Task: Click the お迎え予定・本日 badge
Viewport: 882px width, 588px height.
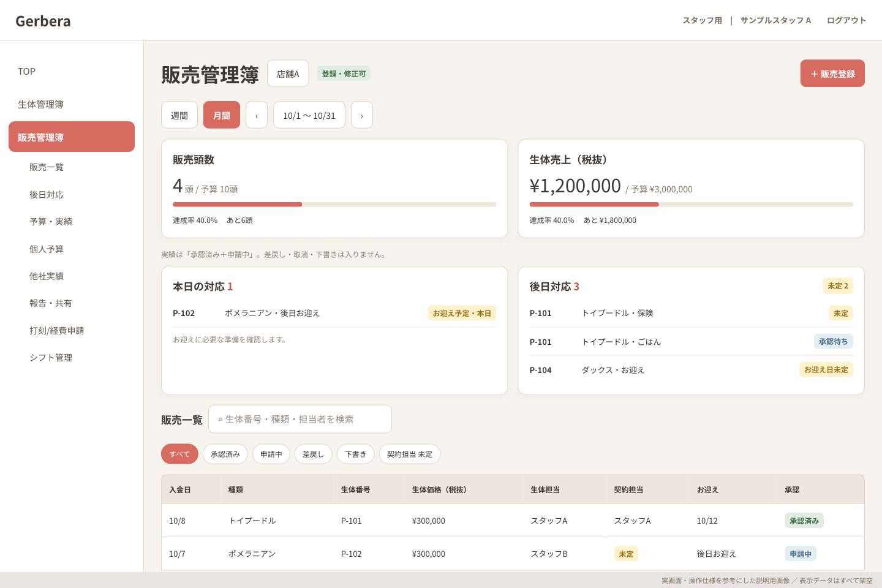Action: pyautogui.click(x=462, y=313)
